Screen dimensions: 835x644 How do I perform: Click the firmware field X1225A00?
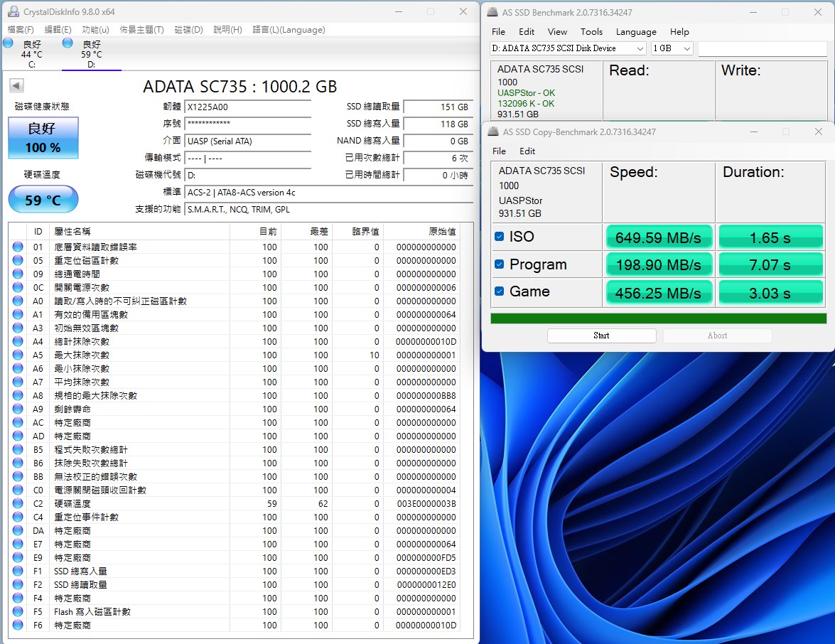pos(247,107)
